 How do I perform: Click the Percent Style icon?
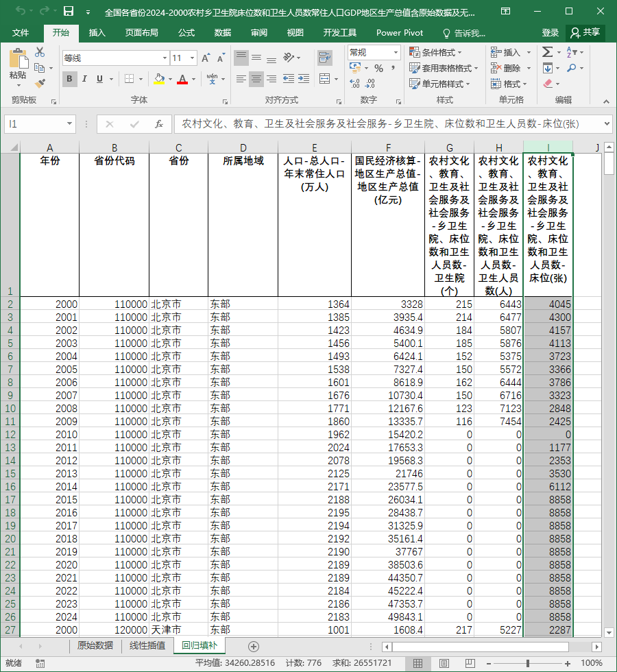point(378,68)
